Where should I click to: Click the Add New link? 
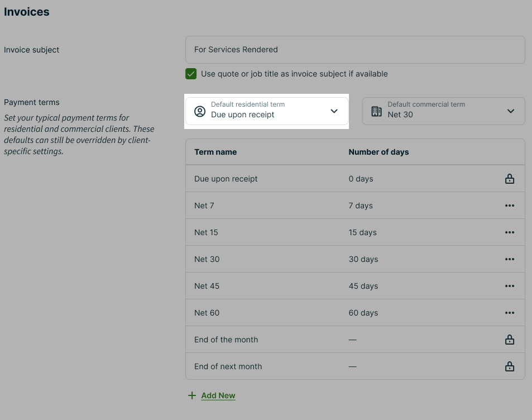218,395
